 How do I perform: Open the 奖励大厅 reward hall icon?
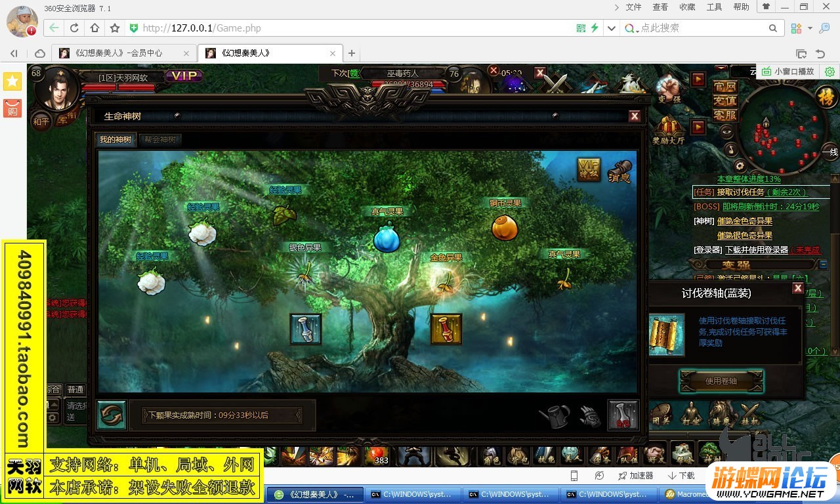click(x=668, y=130)
